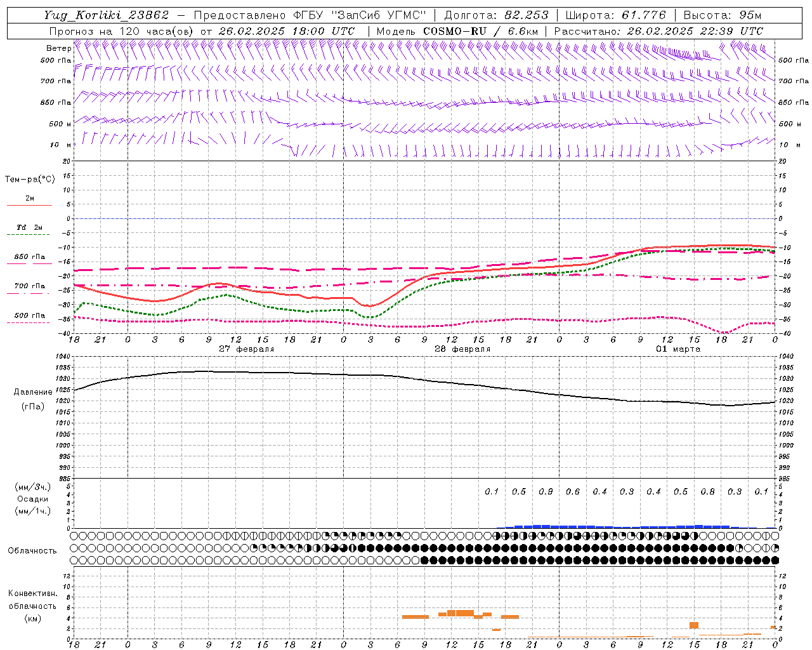The image size is (812, 650).
Task: Click the Ветер panel label
Action: point(58,48)
